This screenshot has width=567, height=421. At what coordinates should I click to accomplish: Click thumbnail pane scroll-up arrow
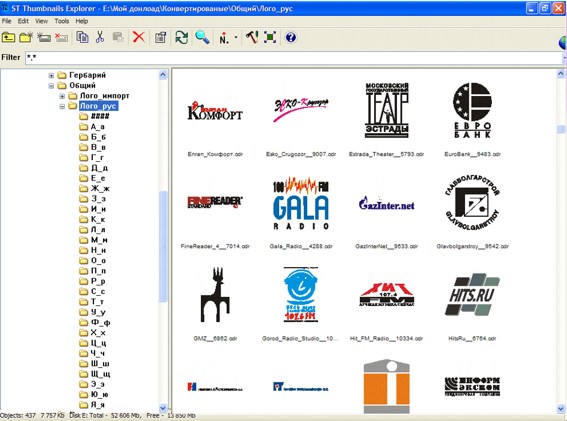tap(560, 74)
